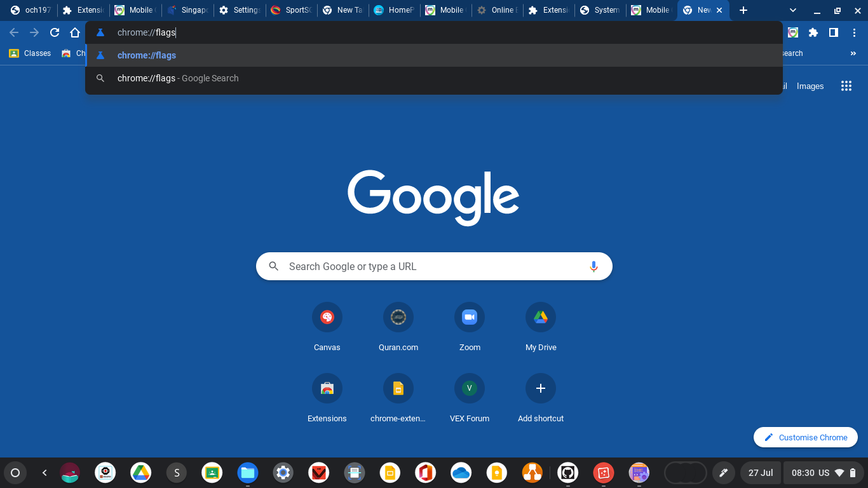The width and height of the screenshot is (868, 488).
Task: Navigate forward with the toolbar arrow
Action: click(34, 32)
